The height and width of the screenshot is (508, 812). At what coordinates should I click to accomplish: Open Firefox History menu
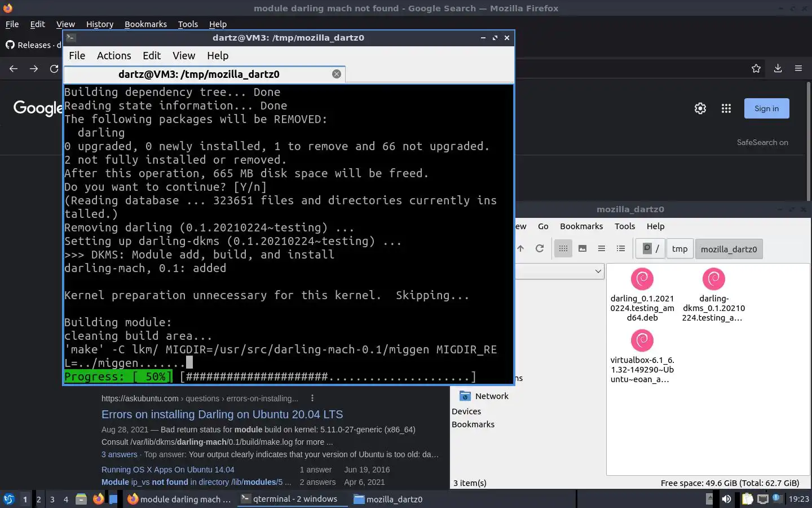pos(100,24)
